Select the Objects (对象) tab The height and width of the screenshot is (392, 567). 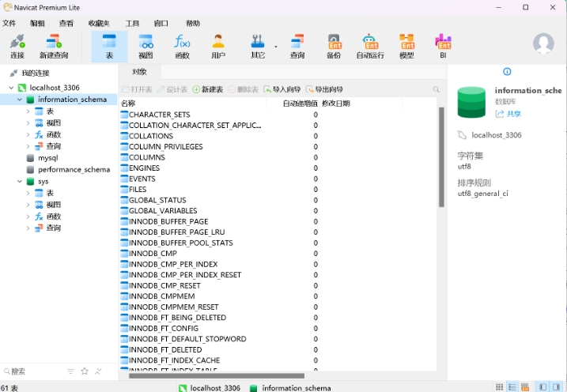tap(140, 72)
